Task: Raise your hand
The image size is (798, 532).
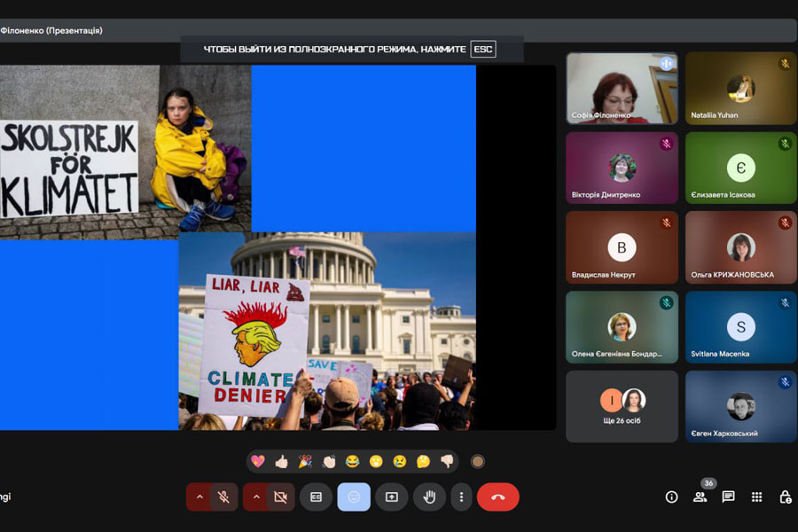Action: click(x=429, y=497)
